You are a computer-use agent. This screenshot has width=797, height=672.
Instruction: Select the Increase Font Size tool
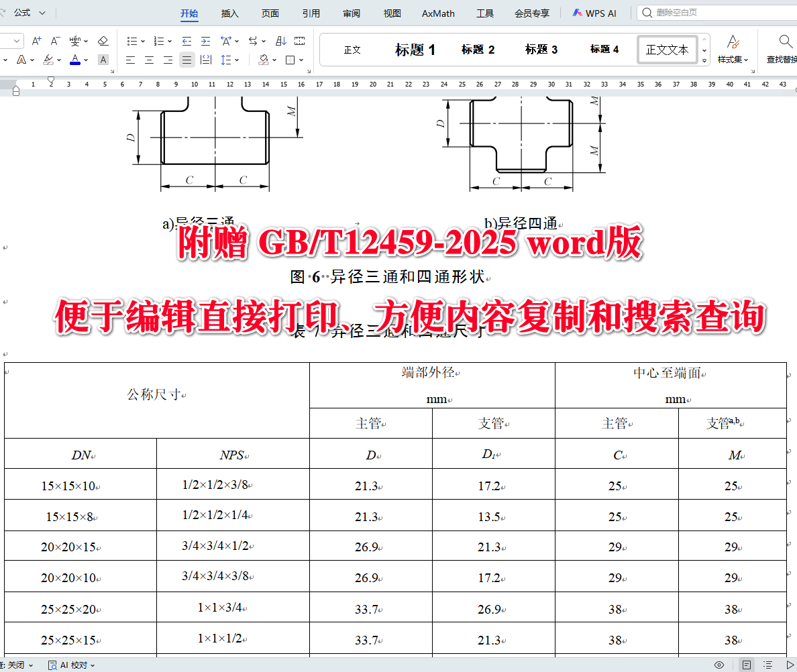pyautogui.click(x=36, y=41)
